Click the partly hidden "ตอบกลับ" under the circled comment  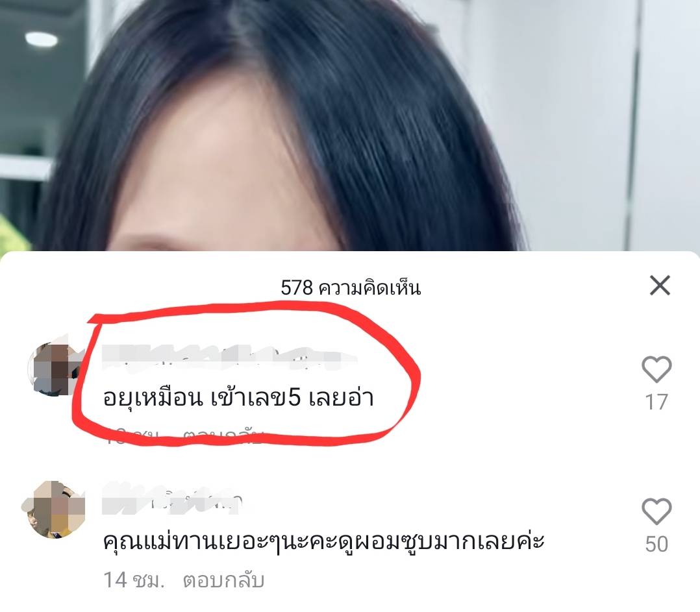[223, 436]
